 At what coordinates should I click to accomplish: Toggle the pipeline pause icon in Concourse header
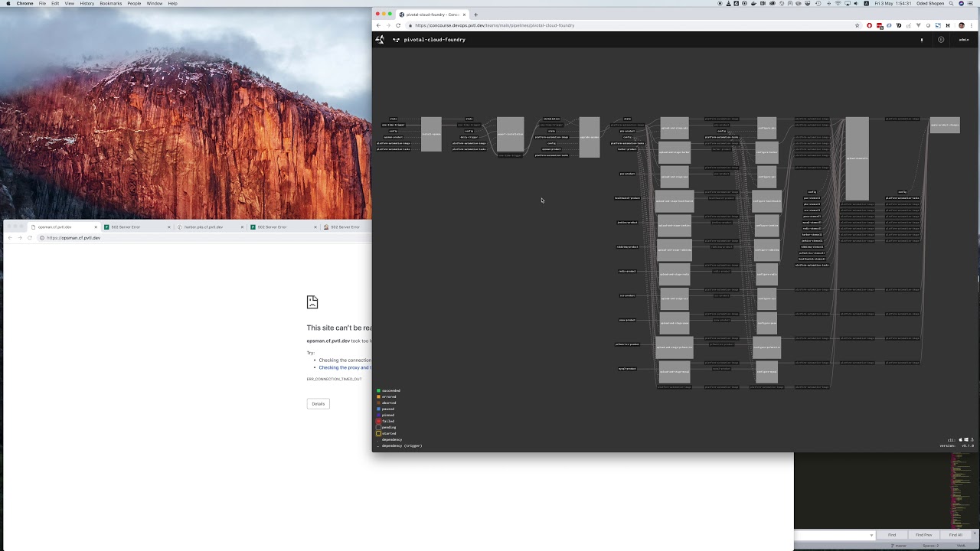pyautogui.click(x=941, y=40)
